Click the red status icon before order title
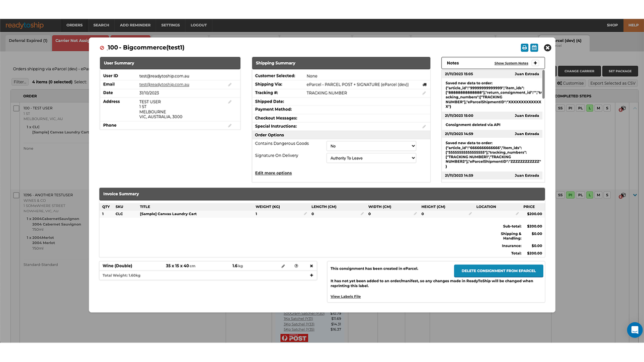Screen dimensions: 644x362 [x=102, y=48]
